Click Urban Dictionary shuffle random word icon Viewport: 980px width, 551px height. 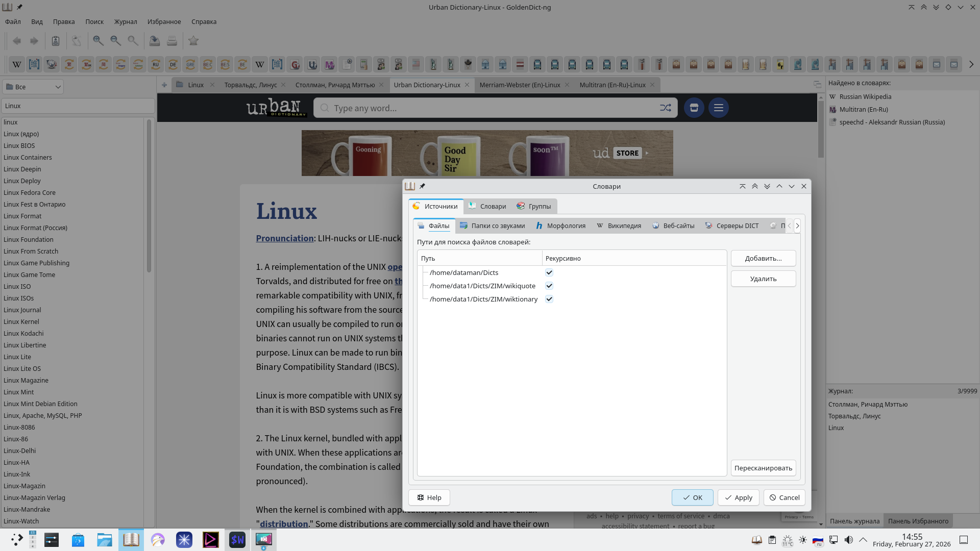pos(665,108)
